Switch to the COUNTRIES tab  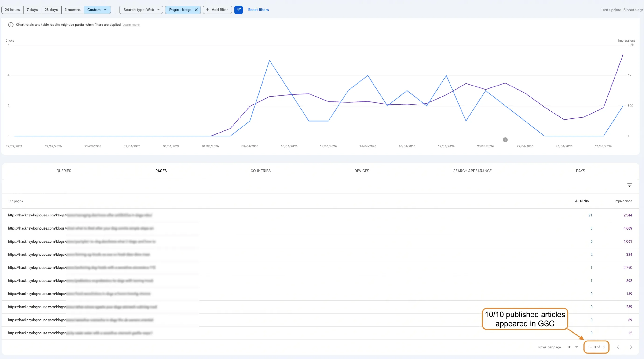tap(260, 171)
